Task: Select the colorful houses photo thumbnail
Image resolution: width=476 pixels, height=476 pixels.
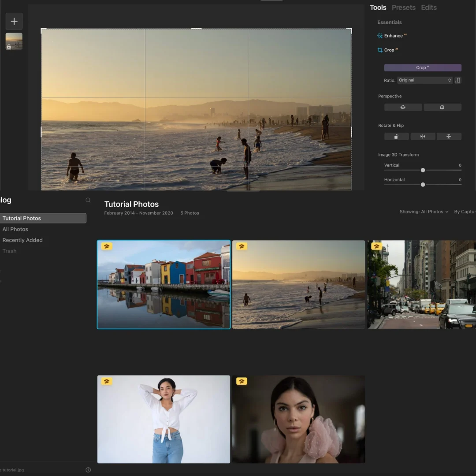Action: (x=164, y=284)
